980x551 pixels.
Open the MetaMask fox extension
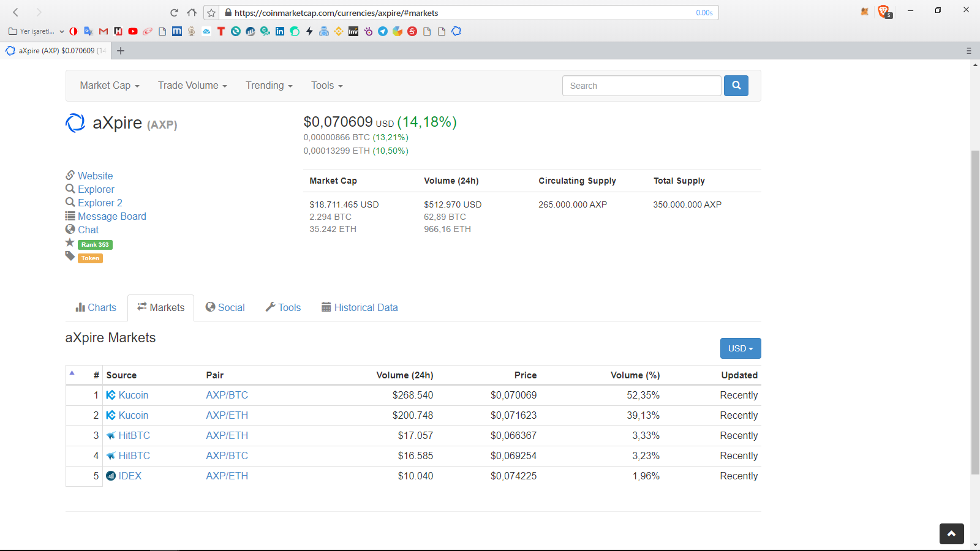(865, 11)
